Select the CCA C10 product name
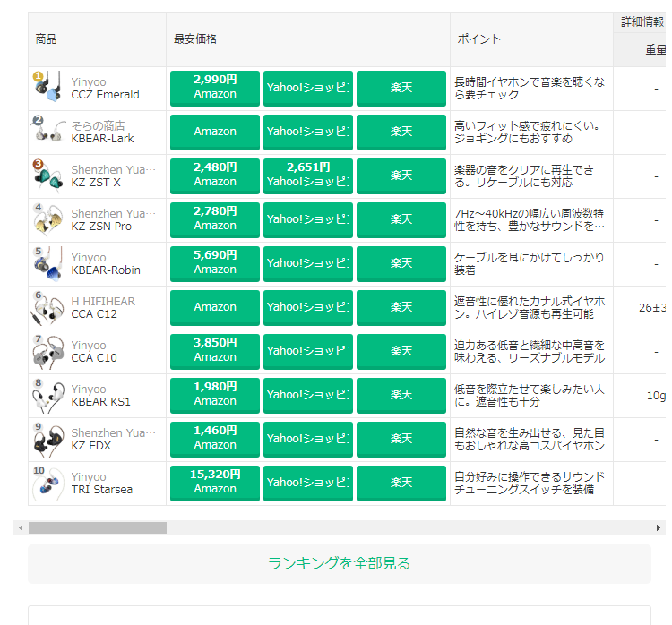This screenshot has height=625, width=672. click(94, 358)
